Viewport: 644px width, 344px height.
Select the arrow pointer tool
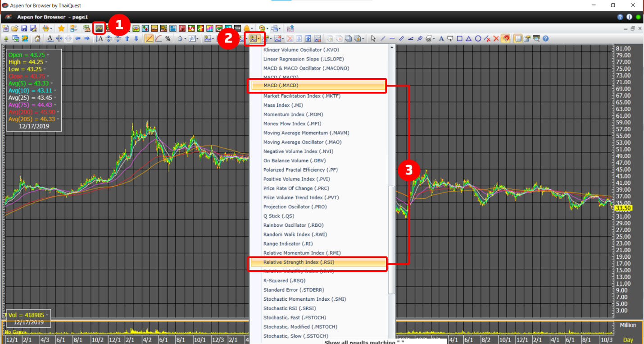373,39
